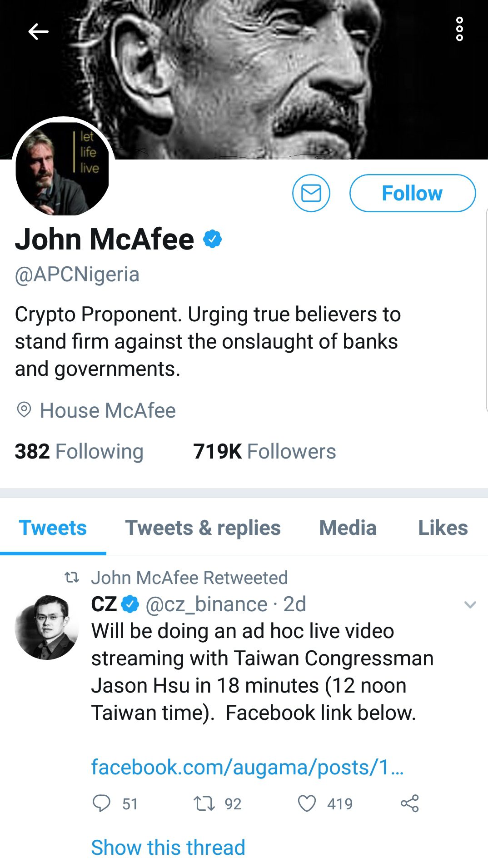
Task: View the 382 Following list
Action: pos(79,451)
